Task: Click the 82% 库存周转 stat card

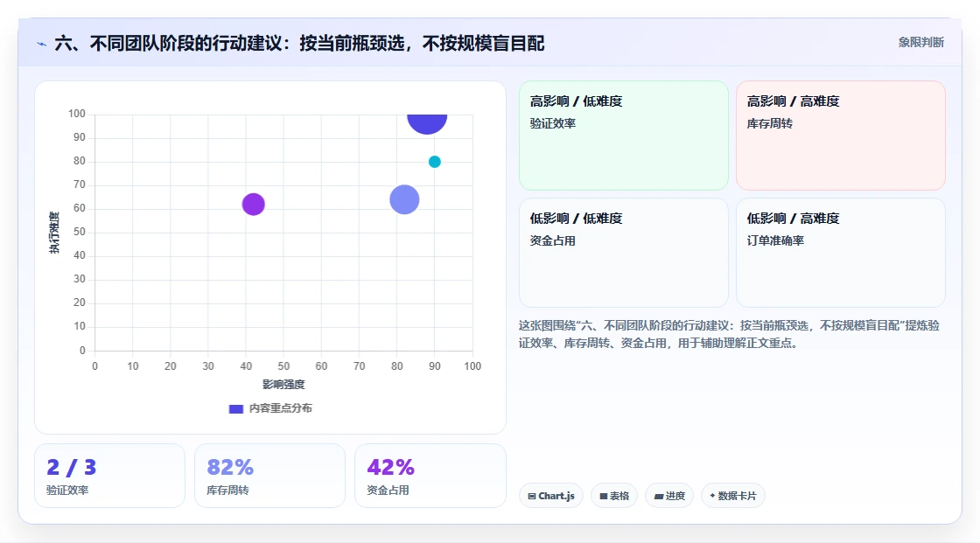Action: coord(270,477)
